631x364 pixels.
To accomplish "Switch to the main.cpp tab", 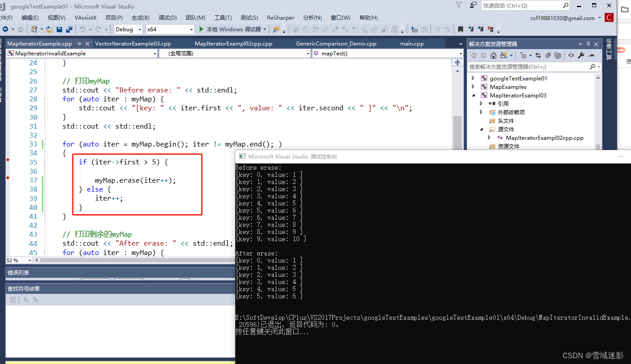I will (x=412, y=44).
